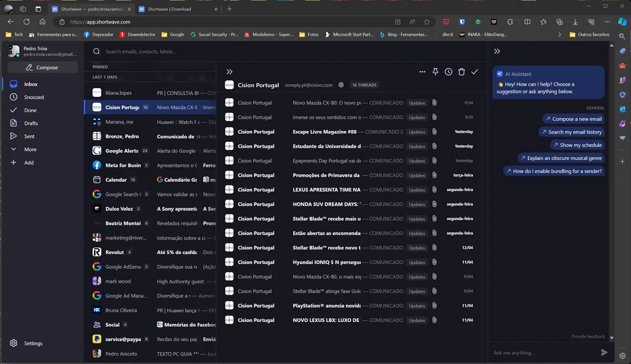Screen dimensions: 631x364
Task: Open the thread more options menu
Action: [422, 72]
